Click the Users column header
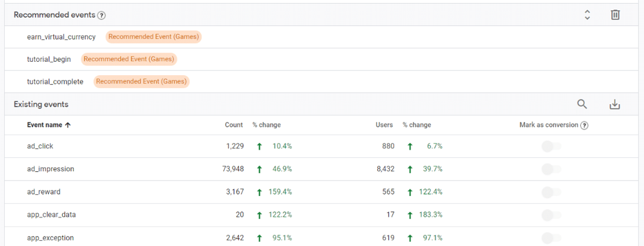644x246 pixels. click(384, 125)
